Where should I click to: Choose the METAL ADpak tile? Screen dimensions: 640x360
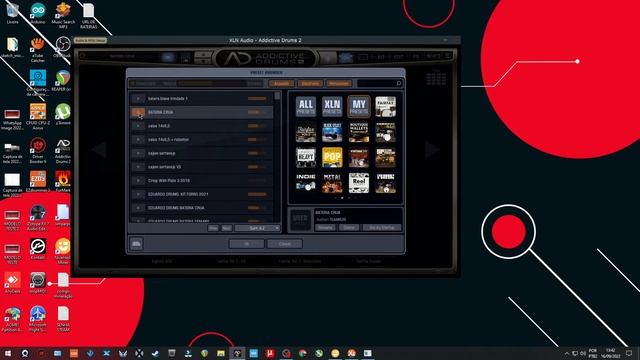coord(332,183)
